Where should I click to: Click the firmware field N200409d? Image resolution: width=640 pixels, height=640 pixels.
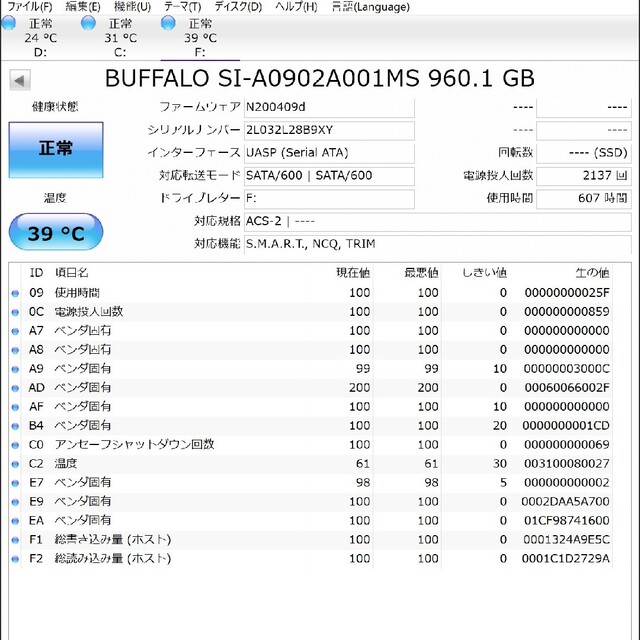(329, 107)
